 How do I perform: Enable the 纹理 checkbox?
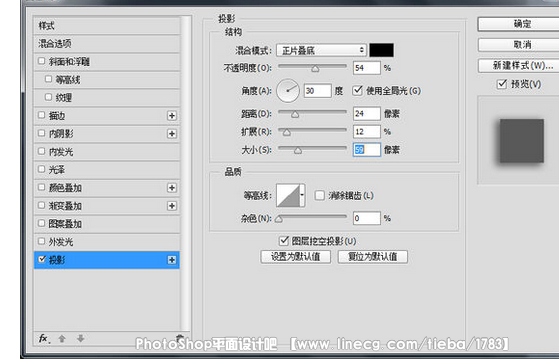[48, 97]
